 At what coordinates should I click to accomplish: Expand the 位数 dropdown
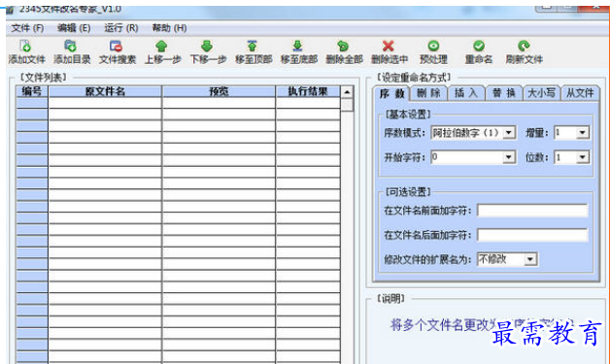click(x=582, y=157)
